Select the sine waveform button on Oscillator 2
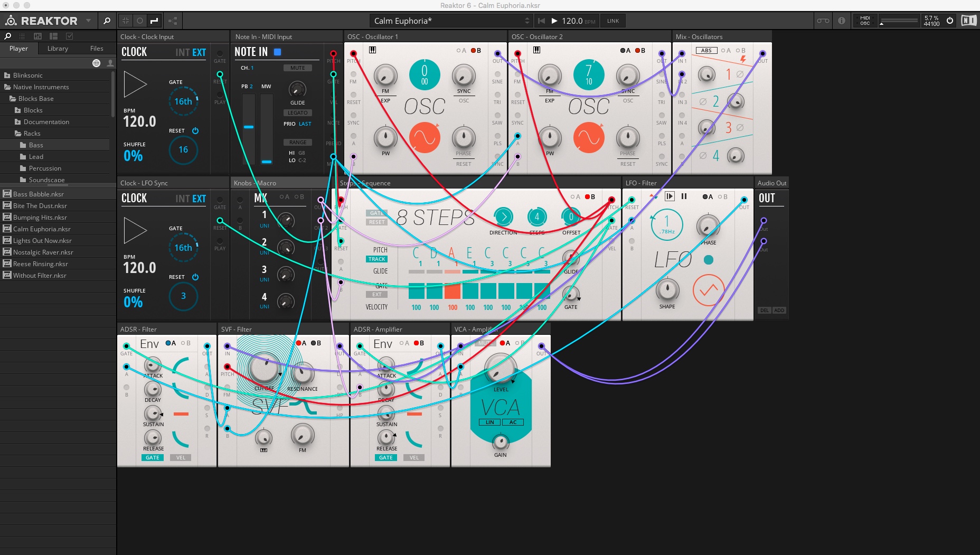Viewport: 980px width, 555px height. coord(589,137)
